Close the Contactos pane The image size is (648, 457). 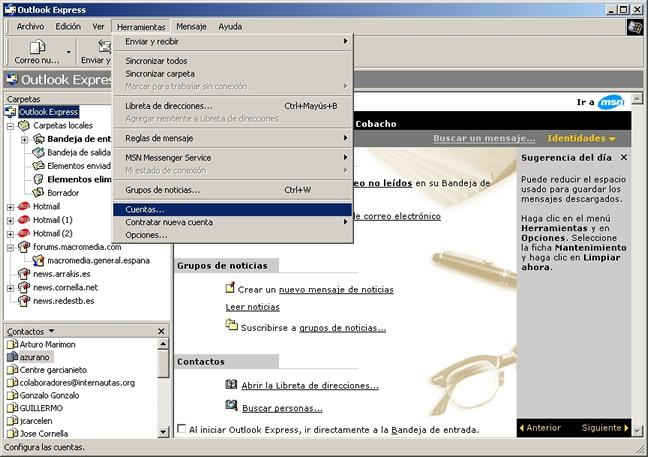click(161, 331)
